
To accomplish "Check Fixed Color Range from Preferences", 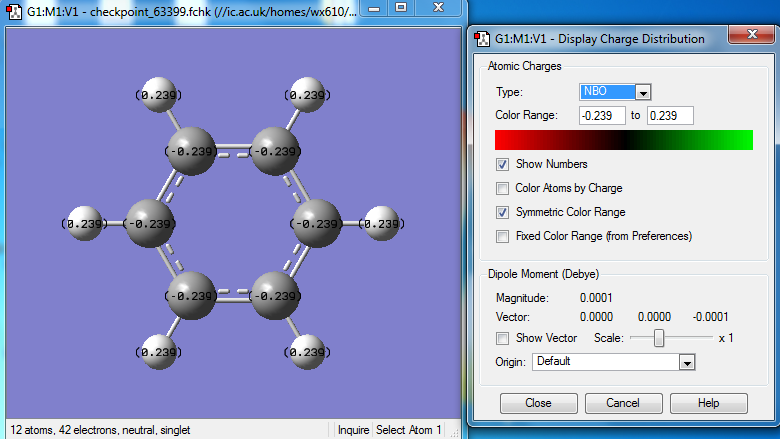I will 502,236.
